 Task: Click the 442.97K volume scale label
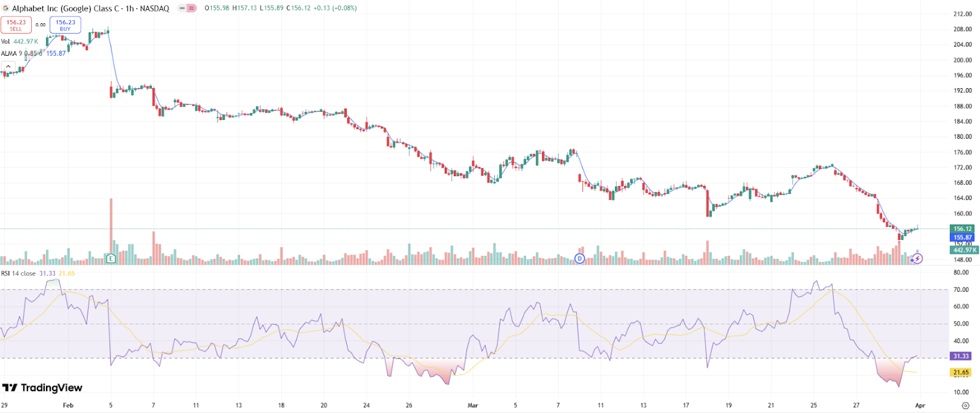point(964,250)
